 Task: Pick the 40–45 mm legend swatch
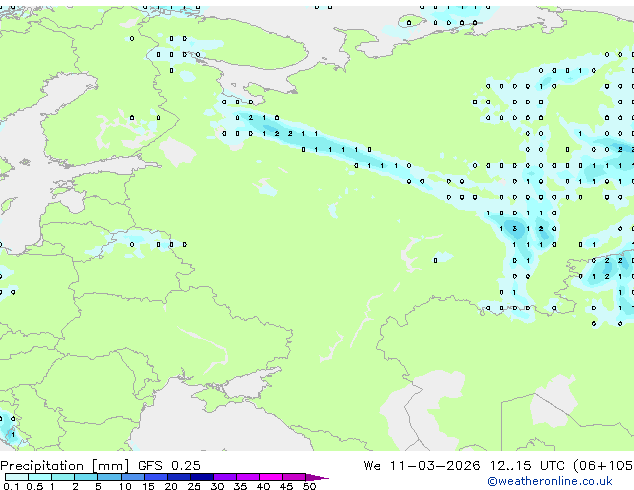pos(271,477)
